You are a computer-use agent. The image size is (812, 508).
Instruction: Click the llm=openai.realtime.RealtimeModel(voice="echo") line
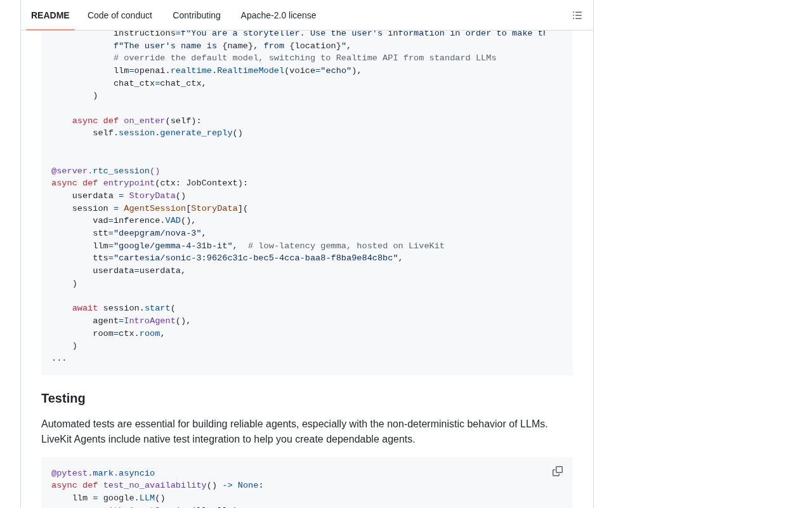[x=238, y=70]
